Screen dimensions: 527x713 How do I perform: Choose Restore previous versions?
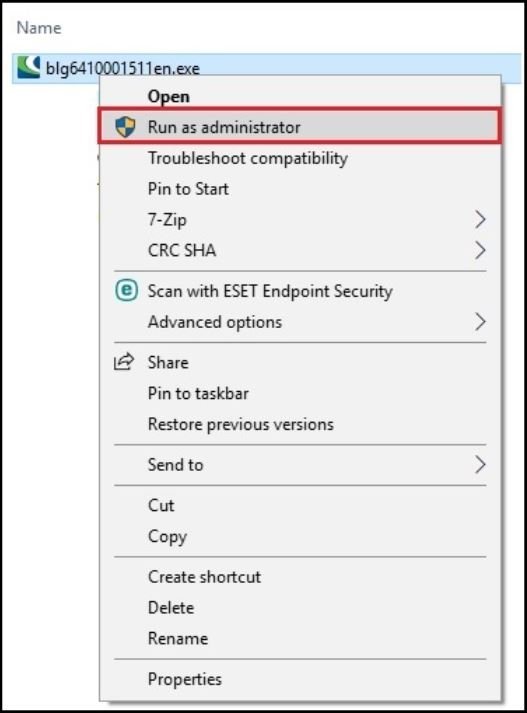[x=300, y=424]
